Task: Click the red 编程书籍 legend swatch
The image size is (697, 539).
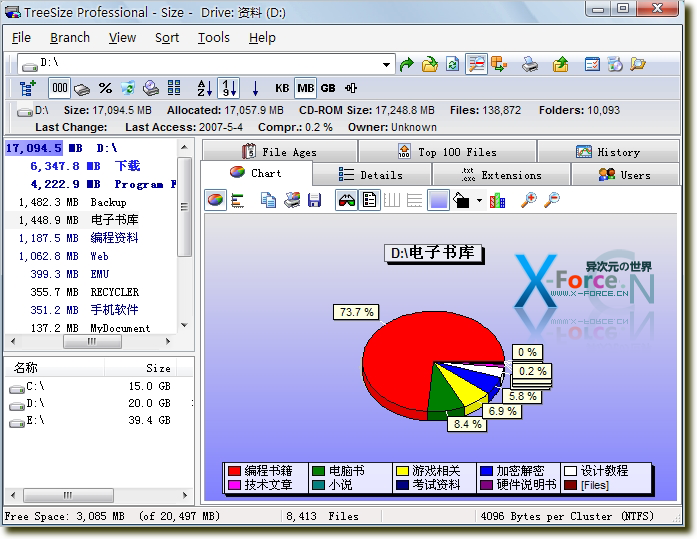Action: (234, 471)
